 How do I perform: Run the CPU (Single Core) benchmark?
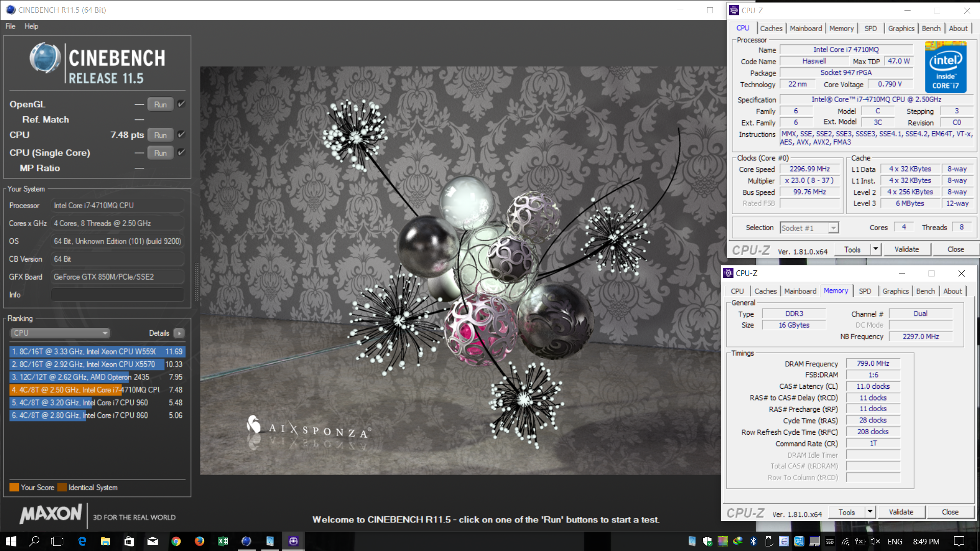(160, 153)
